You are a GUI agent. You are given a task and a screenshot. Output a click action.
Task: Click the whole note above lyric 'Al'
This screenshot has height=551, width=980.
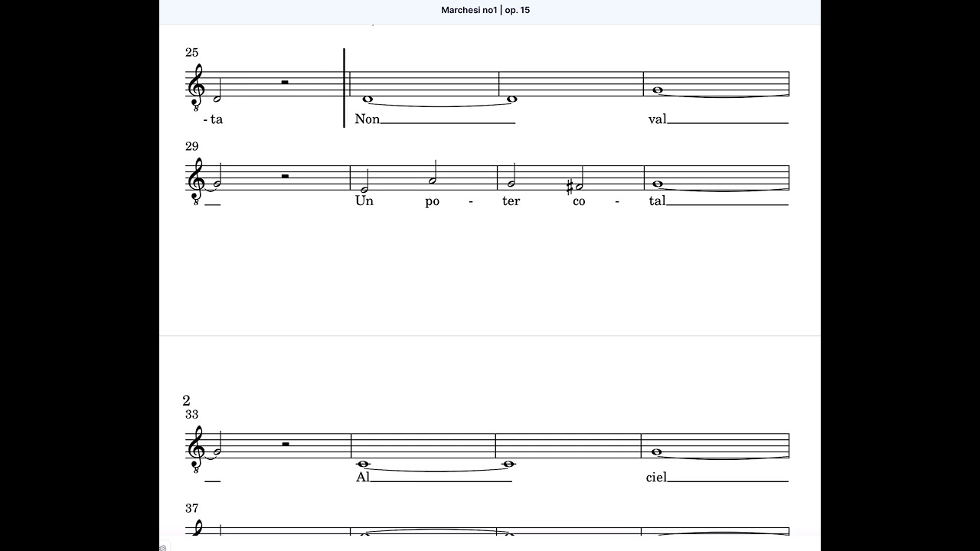click(363, 464)
